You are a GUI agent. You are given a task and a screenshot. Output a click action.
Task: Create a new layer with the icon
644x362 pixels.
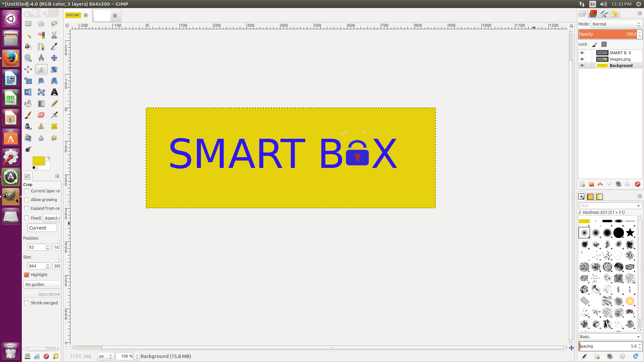[x=582, y=184]
